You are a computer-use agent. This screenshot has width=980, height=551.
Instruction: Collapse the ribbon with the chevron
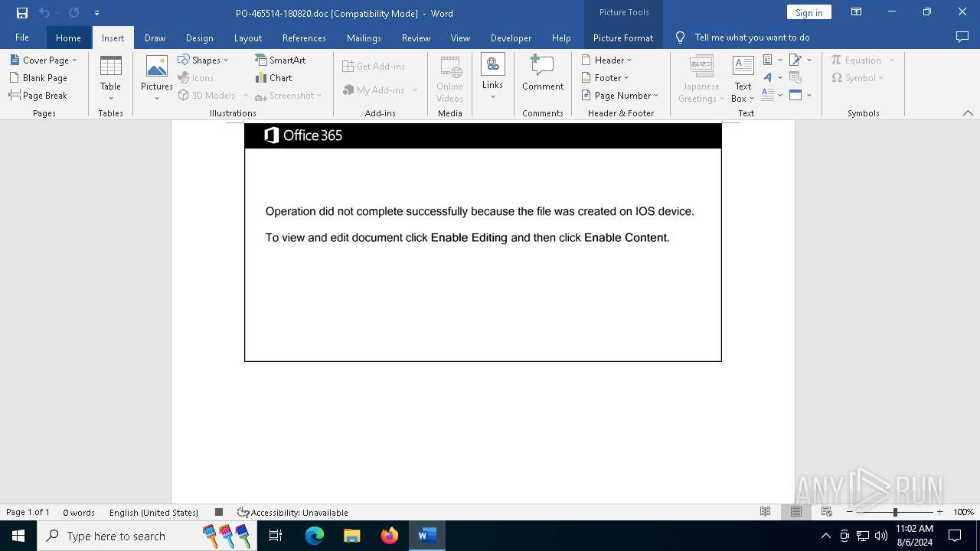point(968,112)
